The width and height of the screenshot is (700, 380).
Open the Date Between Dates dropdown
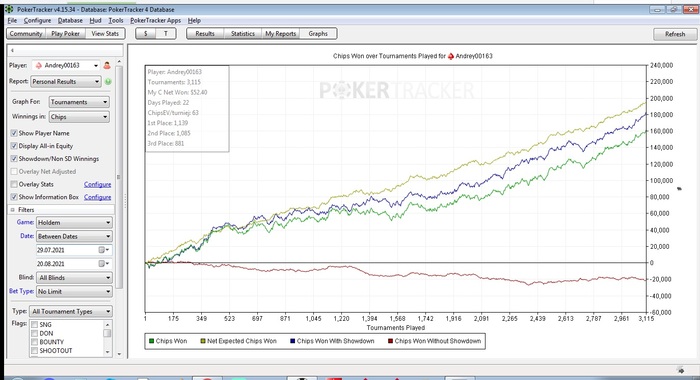coord(74,236)
